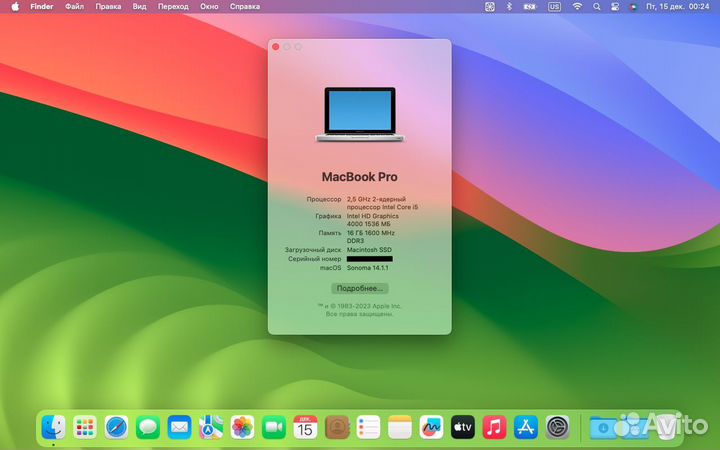Open the Переход menu

coord(173,6)
